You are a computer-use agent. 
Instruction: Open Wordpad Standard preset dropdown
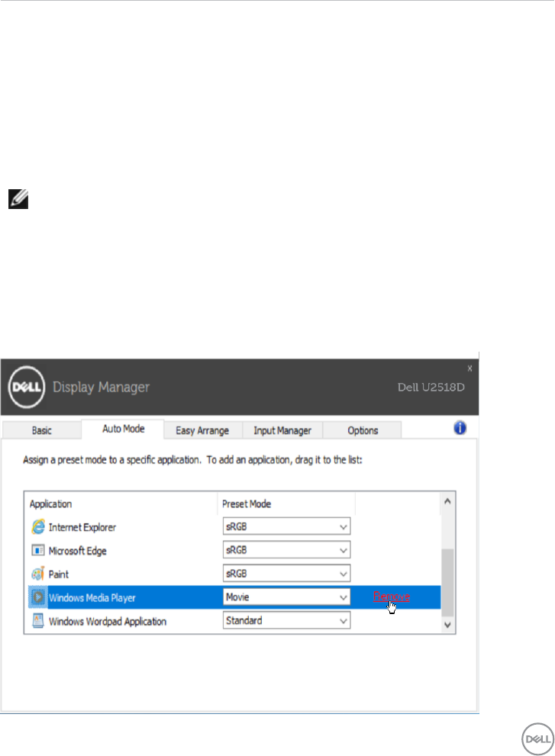287,620
